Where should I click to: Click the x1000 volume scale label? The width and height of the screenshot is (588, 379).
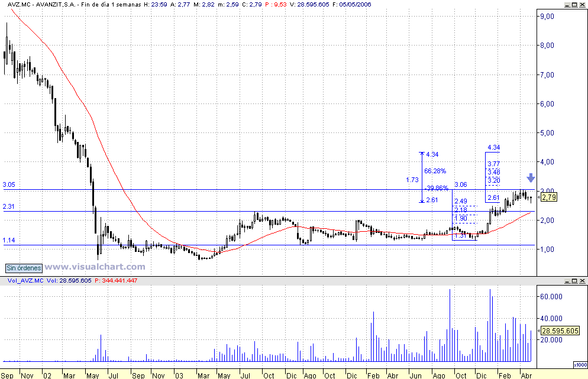[x=580, y=365]
